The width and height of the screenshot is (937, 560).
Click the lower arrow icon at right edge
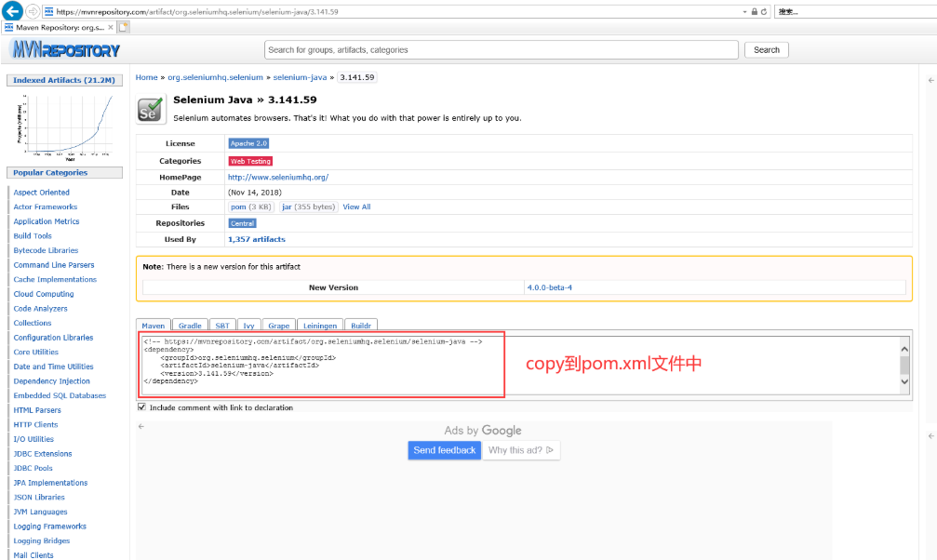click(x=930, y=436)
